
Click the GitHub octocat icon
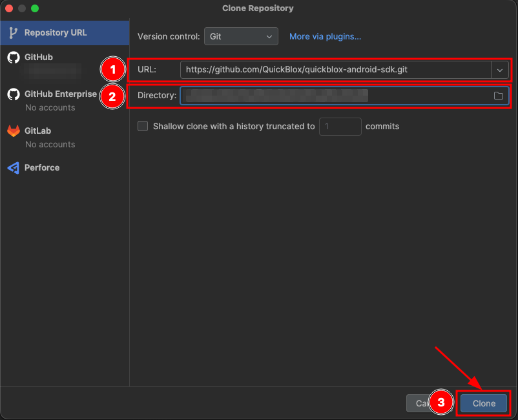click(x=14, y=57)
